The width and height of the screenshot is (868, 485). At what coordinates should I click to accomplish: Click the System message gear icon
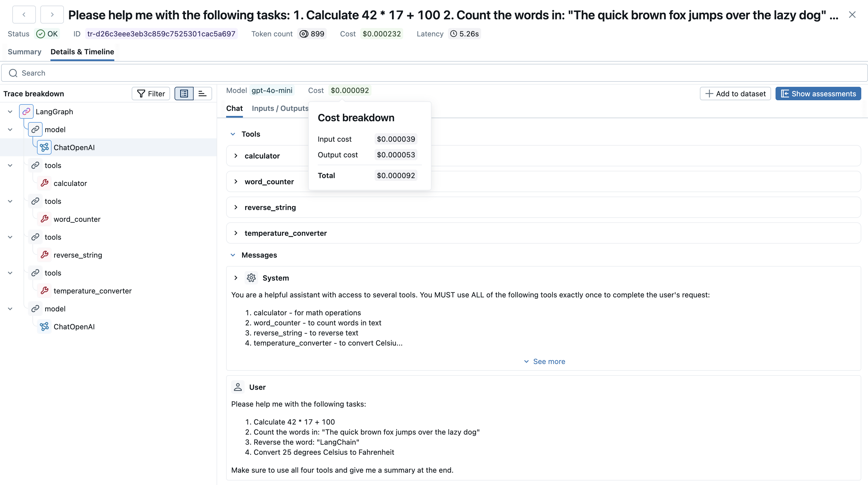251,278
